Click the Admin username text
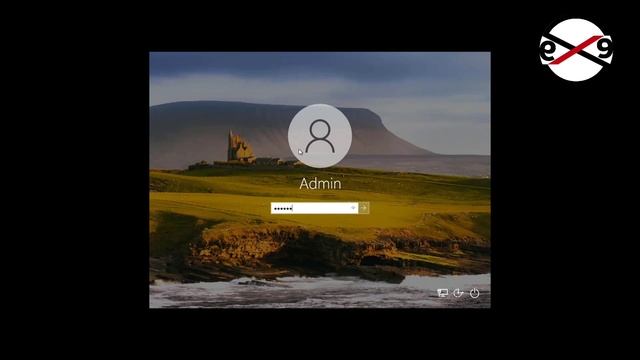 click(x=320, y=184)
